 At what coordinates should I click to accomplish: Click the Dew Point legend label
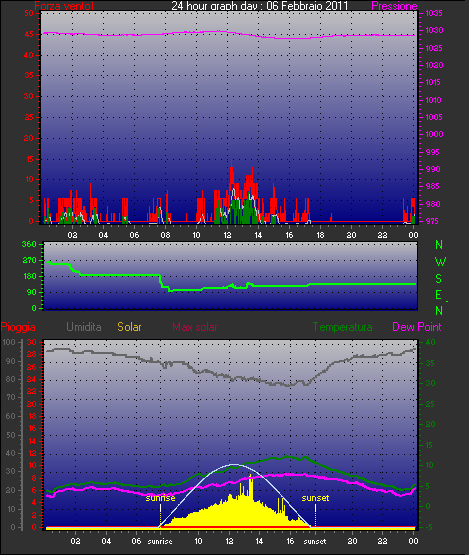[x=417, y=327]
